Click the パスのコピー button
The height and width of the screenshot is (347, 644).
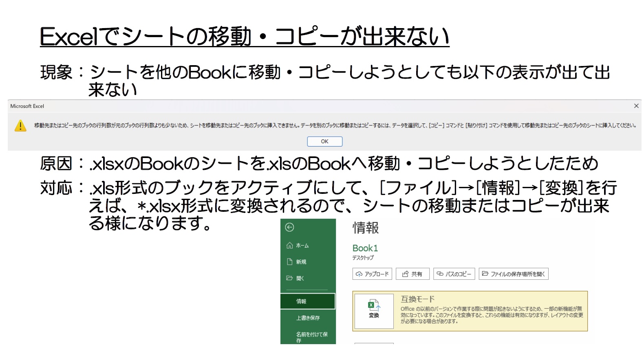click(x=454, y=274)
